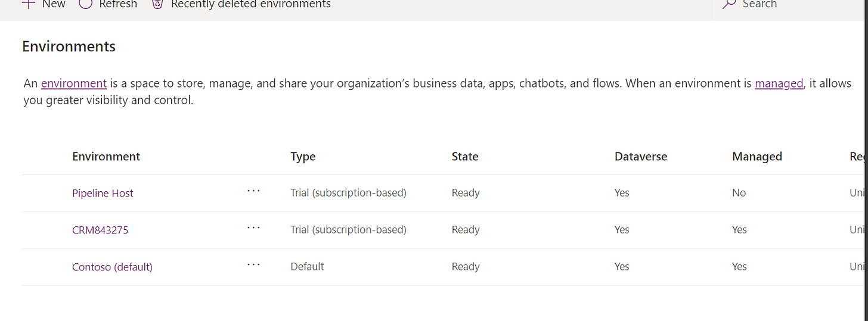Open more actions for CRM843275
Viewport: 868px width, 321px height.
point(253,228)
